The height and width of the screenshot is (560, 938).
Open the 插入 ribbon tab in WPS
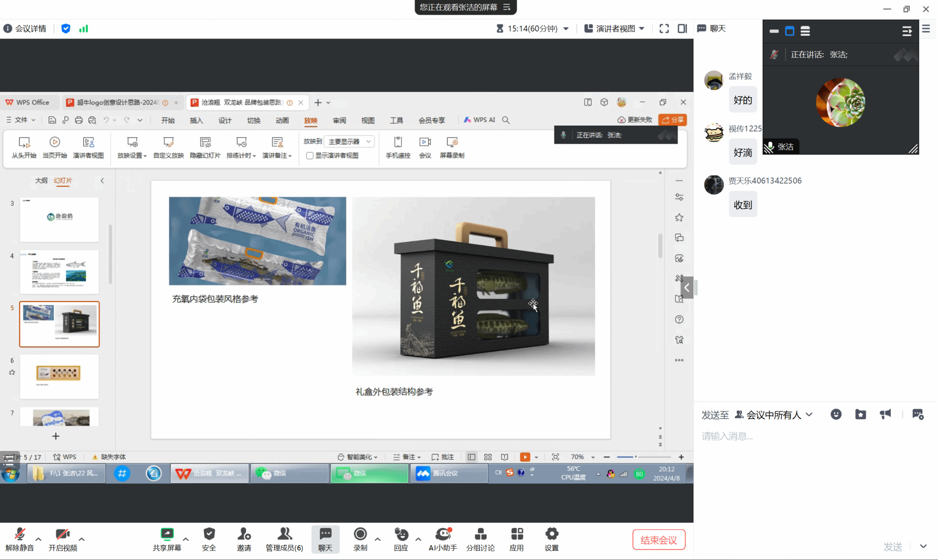pyautogui.click(x=196, y=120)
